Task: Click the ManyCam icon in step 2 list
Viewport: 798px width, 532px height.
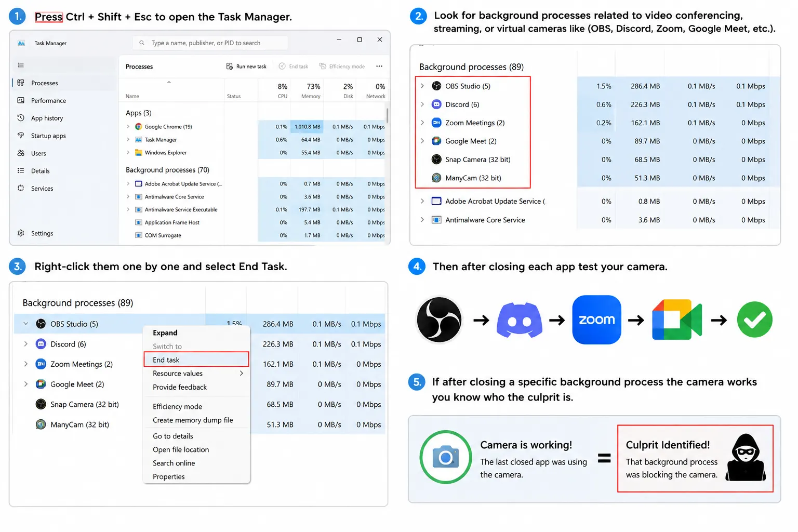Action: click(x=436, y=178)
